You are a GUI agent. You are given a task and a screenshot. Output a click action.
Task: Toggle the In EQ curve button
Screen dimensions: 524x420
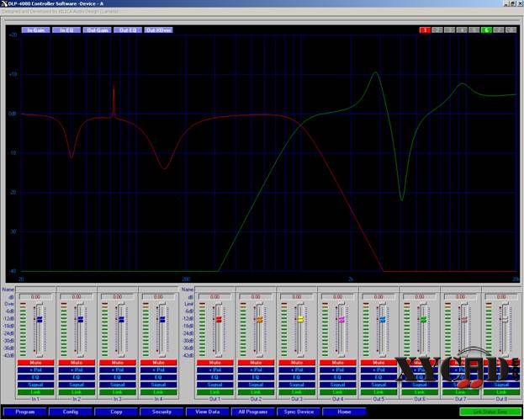point(66,30)
